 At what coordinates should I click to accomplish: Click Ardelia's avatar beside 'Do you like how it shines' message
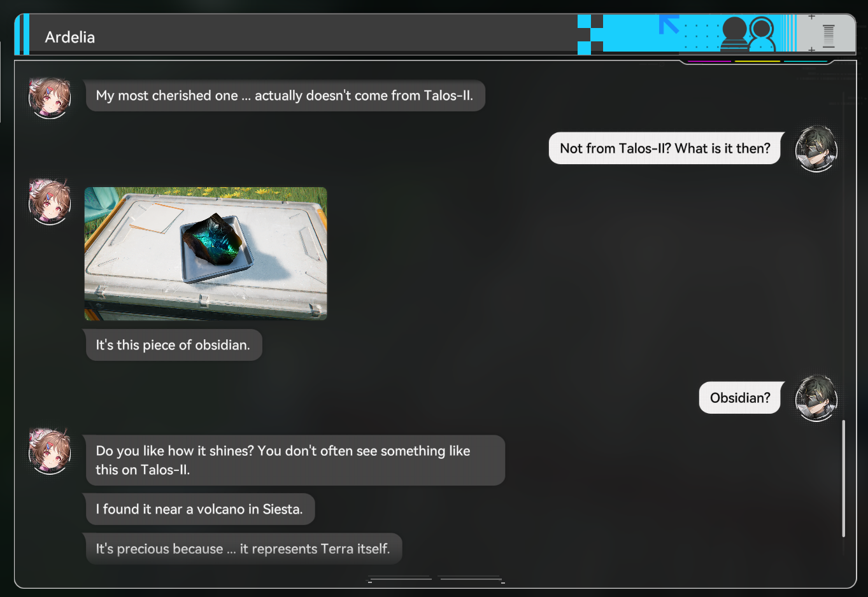tap(50, 451)
